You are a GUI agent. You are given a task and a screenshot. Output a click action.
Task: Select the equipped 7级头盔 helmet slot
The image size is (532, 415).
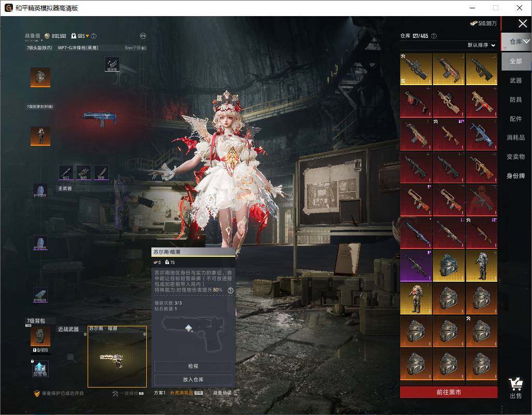coord(40,77)
